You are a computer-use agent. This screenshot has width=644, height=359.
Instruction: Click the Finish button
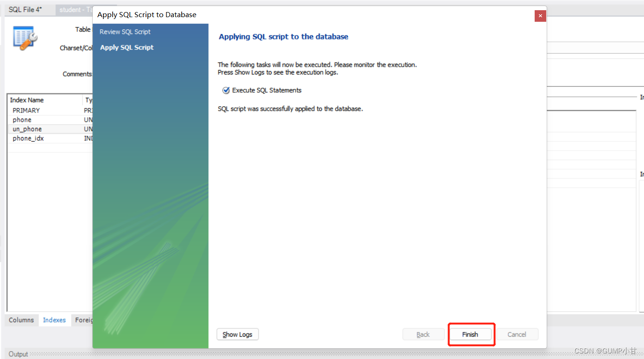click(x=470, y=334)
